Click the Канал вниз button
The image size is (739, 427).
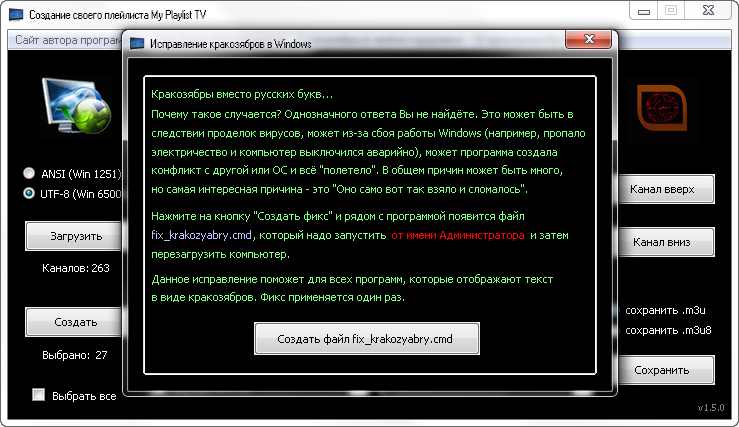(670, 242)
